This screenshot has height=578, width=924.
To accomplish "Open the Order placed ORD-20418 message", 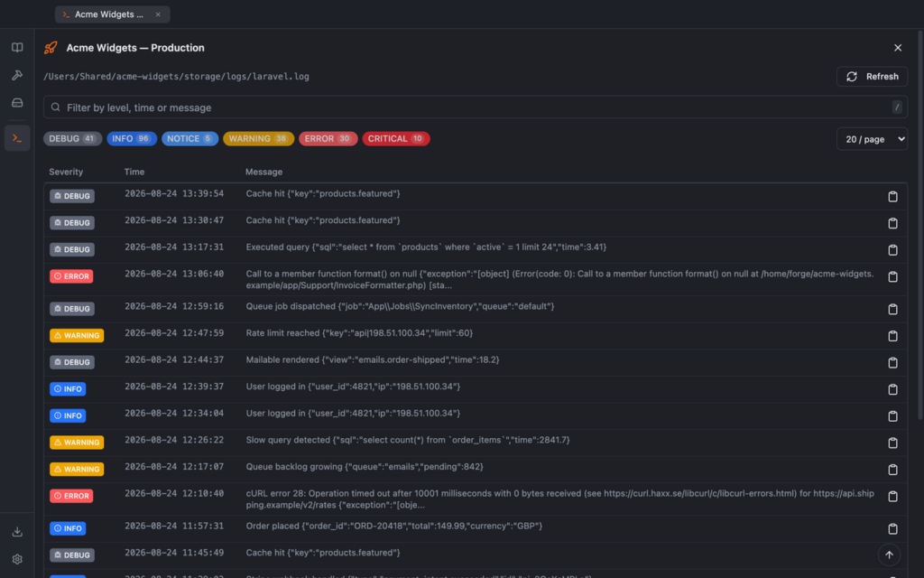I will [394, 526].
